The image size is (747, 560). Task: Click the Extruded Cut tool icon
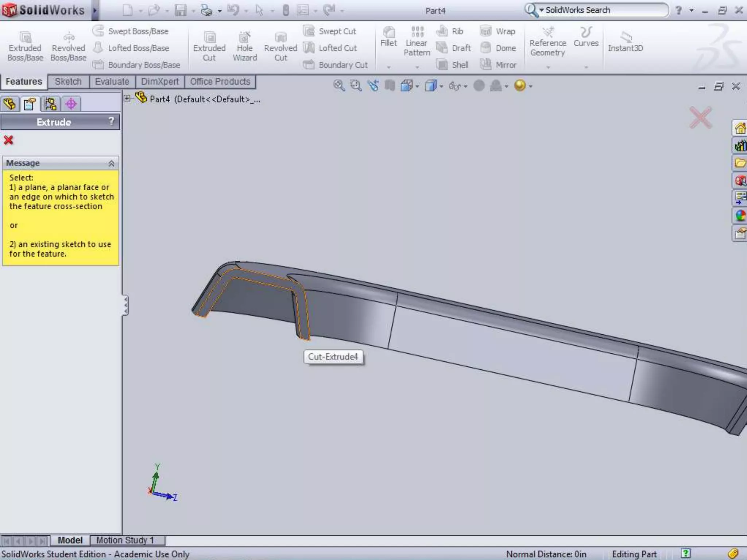pos(209,38)
